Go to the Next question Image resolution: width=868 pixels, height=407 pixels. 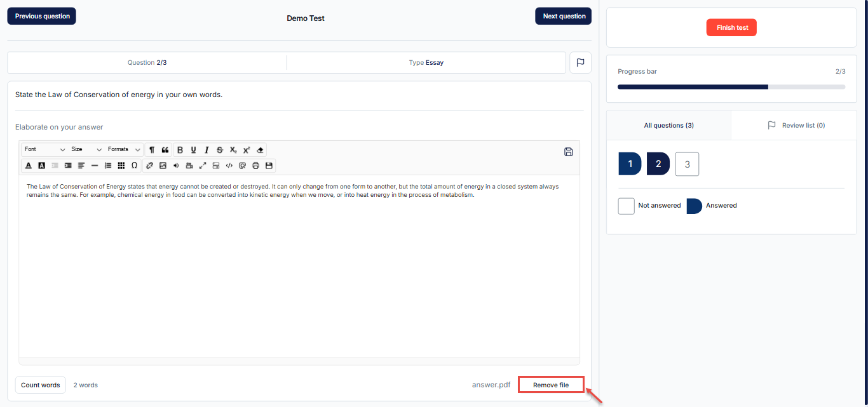564,16
